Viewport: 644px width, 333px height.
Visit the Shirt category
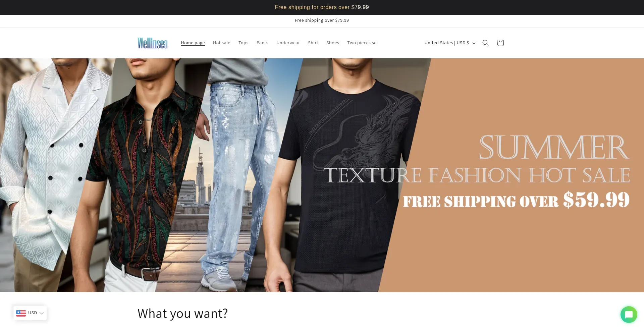click(313, 43)
